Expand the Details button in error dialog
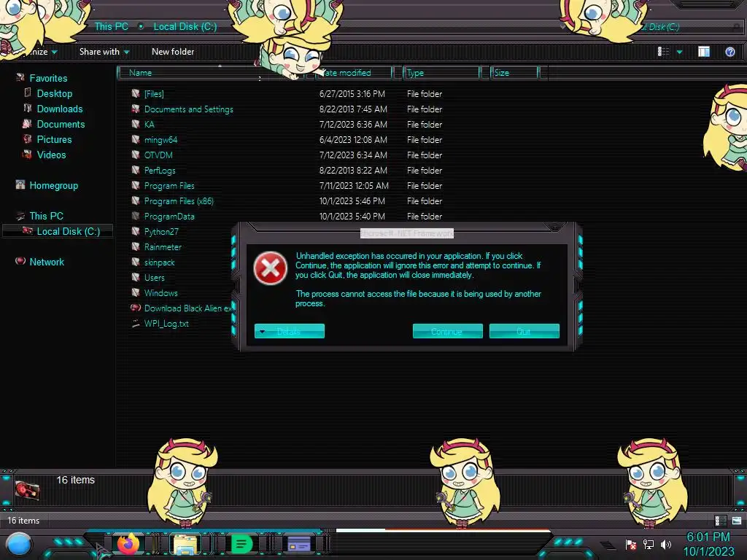 point(289,331)
